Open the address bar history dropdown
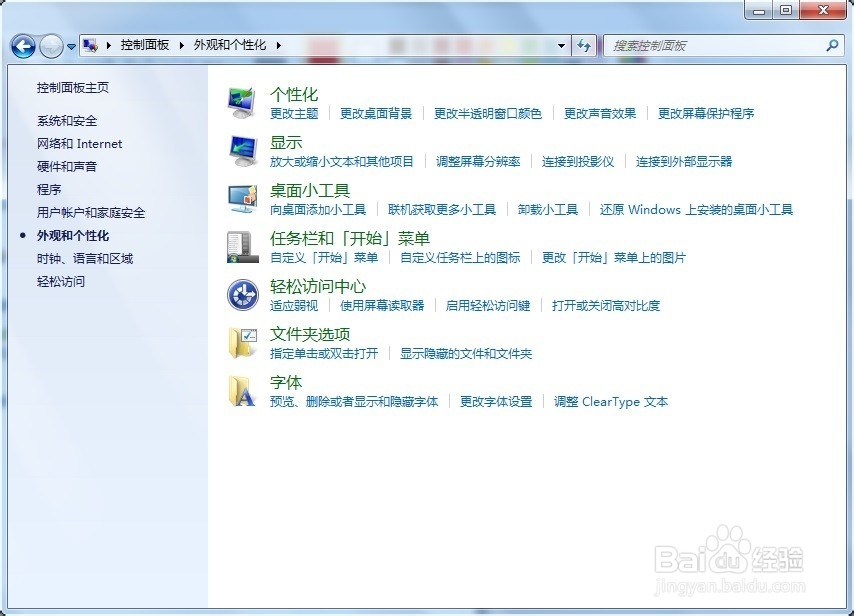The width and height of the screenshot is (854, 616). tap(562, 45)
